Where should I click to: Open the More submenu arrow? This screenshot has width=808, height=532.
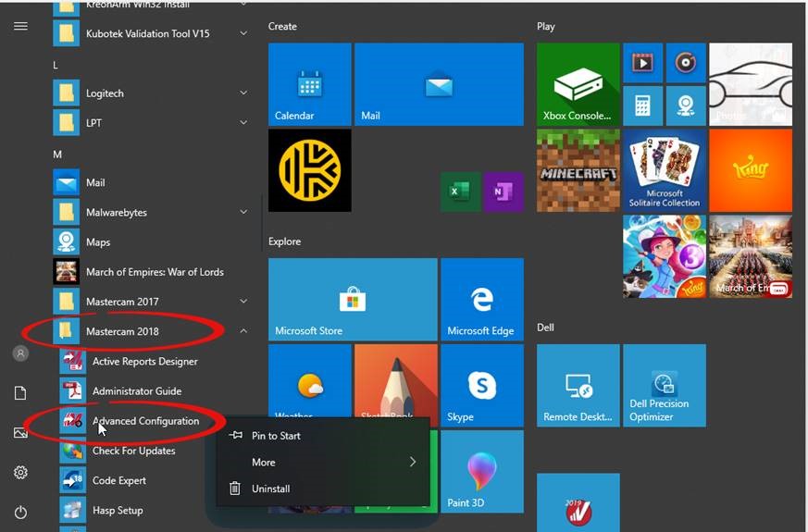click(413, 462)
